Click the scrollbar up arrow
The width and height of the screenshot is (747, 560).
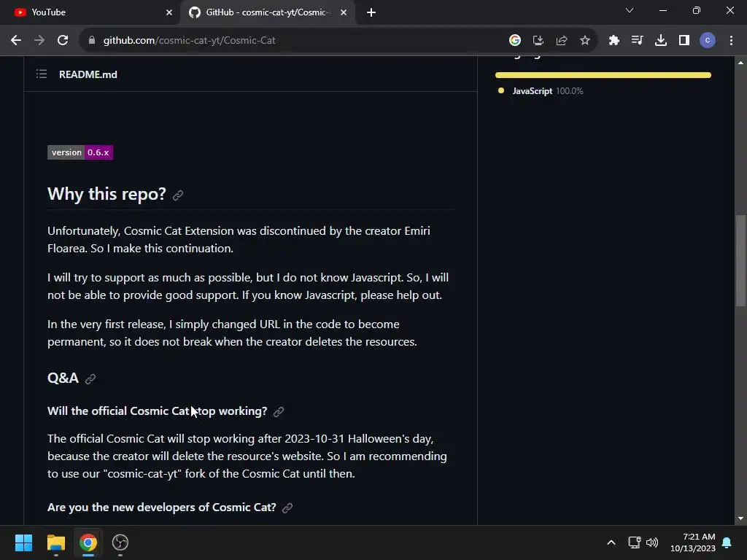point(740,63)
